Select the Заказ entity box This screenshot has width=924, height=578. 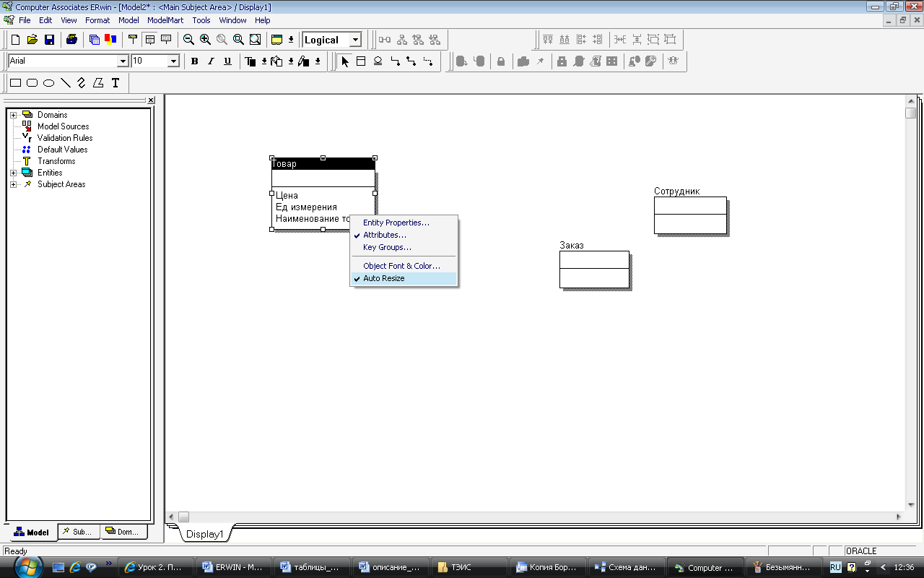(595, 269)
